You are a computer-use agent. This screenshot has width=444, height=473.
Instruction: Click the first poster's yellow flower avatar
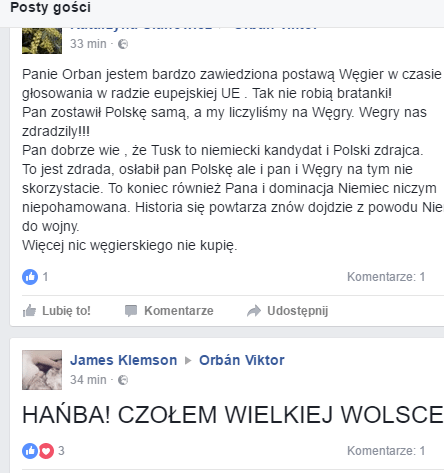(x=42, y=41)
